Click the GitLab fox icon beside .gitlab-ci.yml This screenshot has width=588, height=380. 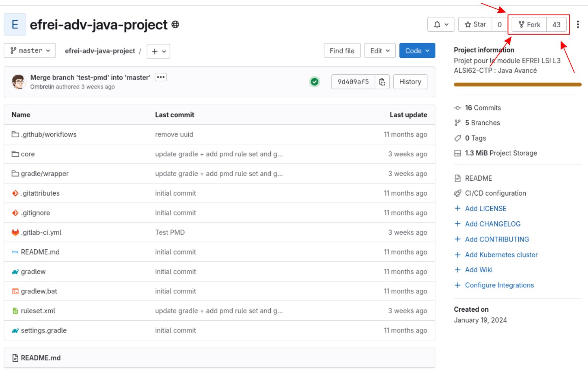tap(15, 232)
